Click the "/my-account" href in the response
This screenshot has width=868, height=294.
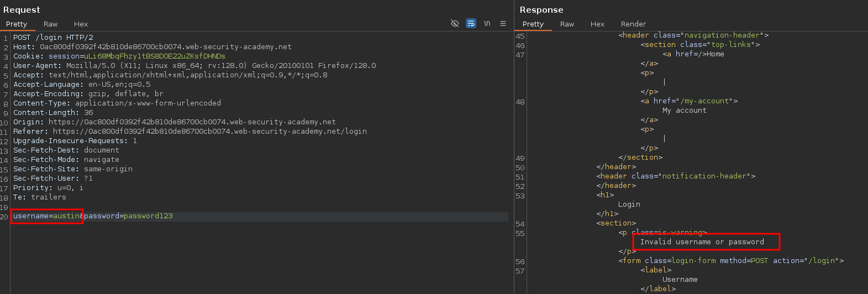click(x=706, y=101)
